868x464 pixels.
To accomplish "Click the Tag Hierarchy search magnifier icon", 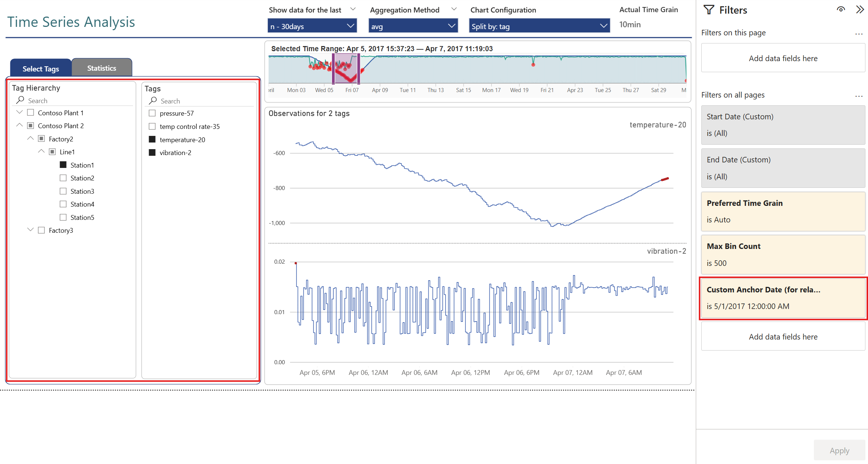I will [x=21, y=100].
